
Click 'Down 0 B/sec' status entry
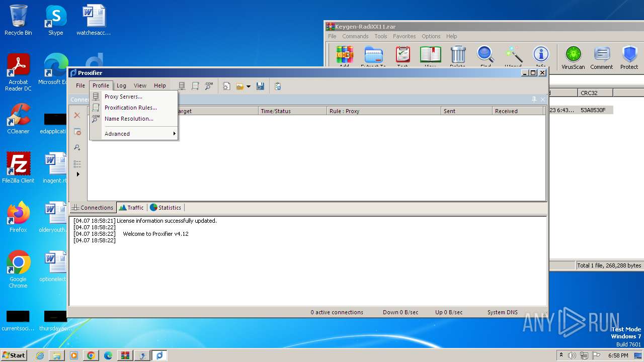click(400, 312)
